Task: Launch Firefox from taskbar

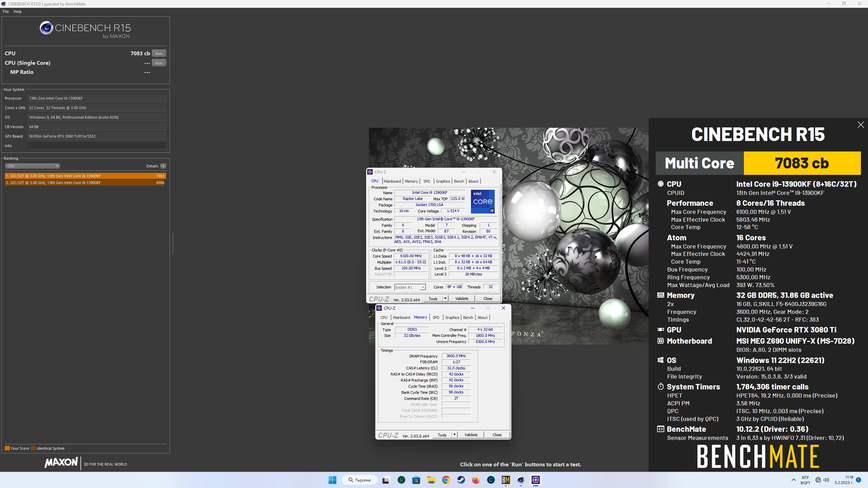Action: [x=476, y=480]
